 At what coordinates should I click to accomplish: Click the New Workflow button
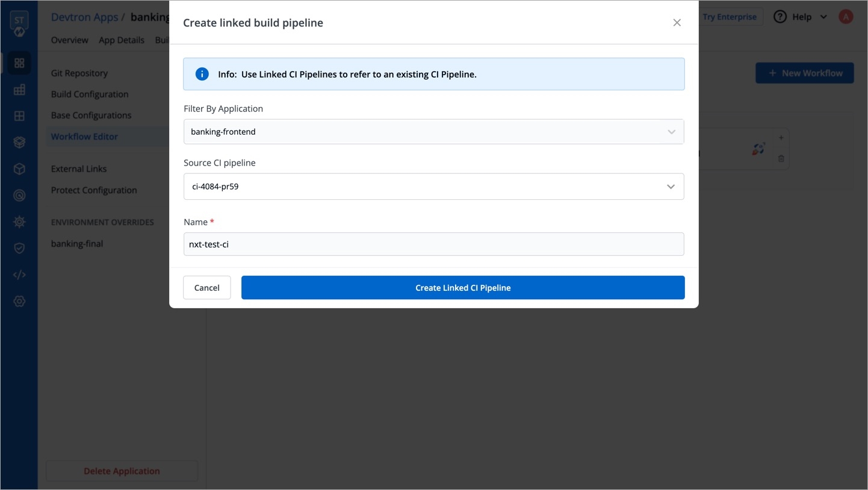[804, 73]
